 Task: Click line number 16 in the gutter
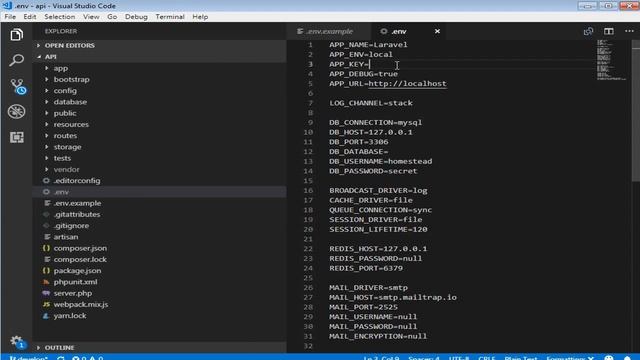point(308,190)
